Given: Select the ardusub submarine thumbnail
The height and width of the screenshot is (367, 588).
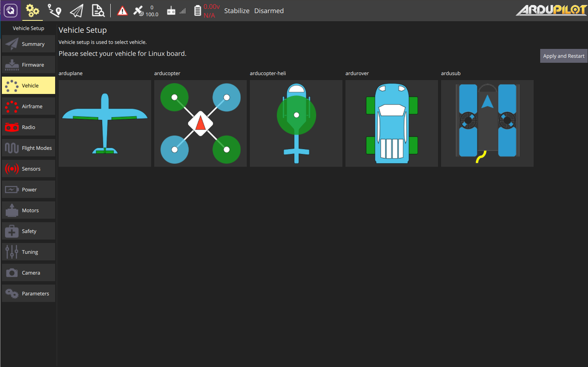Looking at the screenshot, I should (487, 123).
